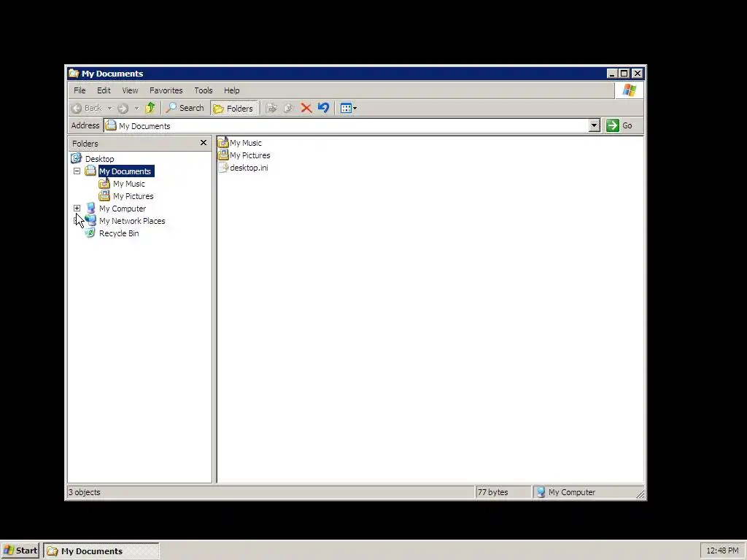Collapse the My Documents tree node
Viewport: 747px width, 560px height.
(77, 171)
